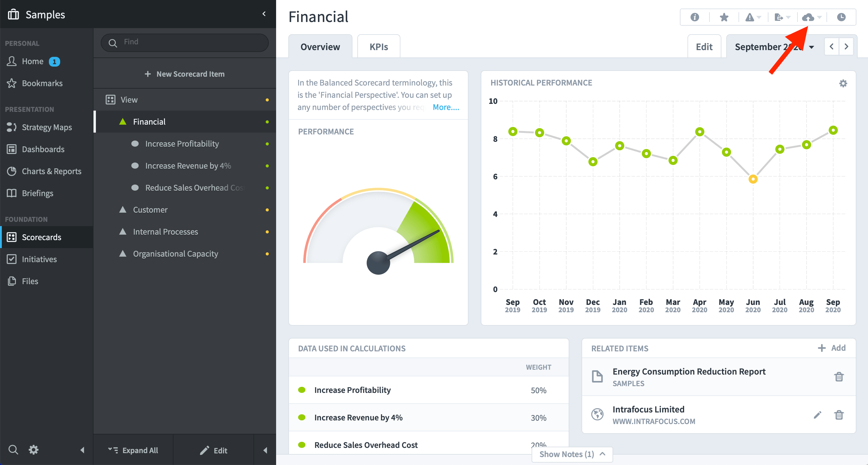This screenshot has height=465, width=868.
Task: Click the More.... description link
Action: tap(446, 107)
